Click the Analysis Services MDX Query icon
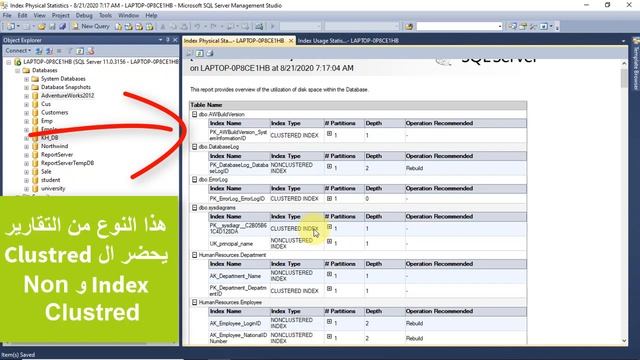Screen dimensions: 640x360 coord(129,27)
